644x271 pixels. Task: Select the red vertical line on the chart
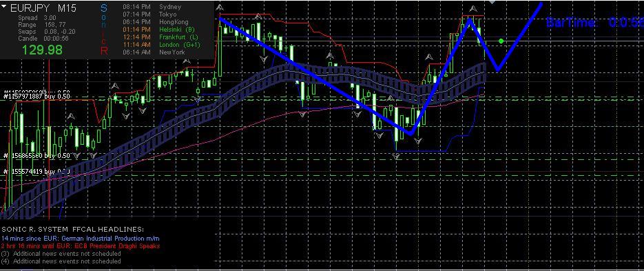[50, 140]
